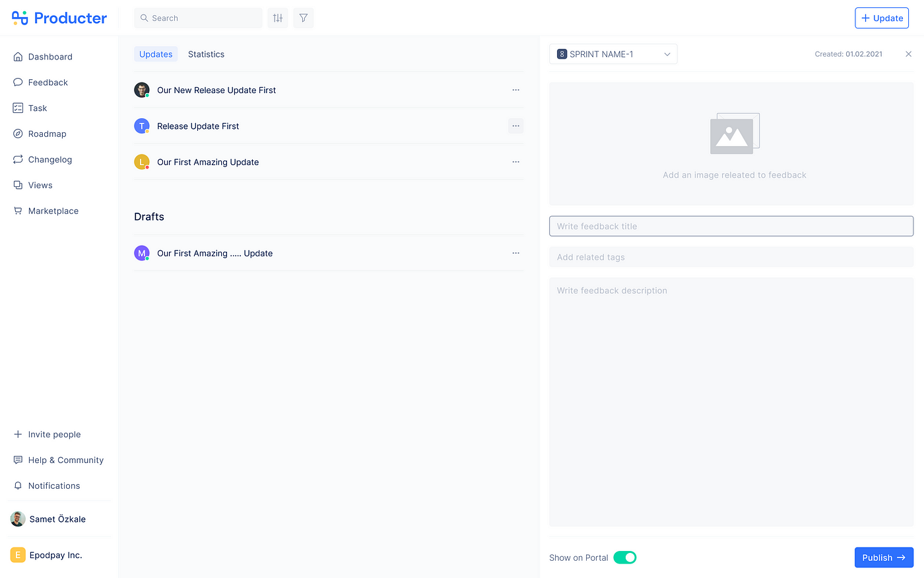Click the Drafts heading
Screen dimensions: 924x578
149,217
